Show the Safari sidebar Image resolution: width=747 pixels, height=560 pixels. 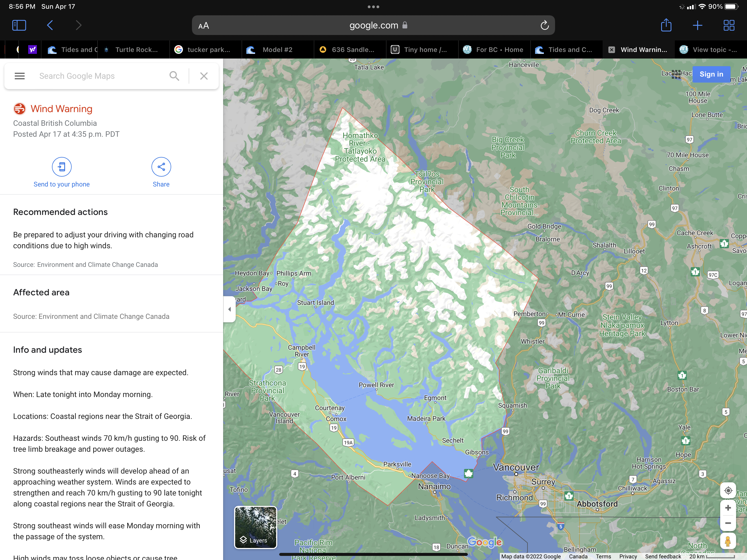(x=19, y=25)
